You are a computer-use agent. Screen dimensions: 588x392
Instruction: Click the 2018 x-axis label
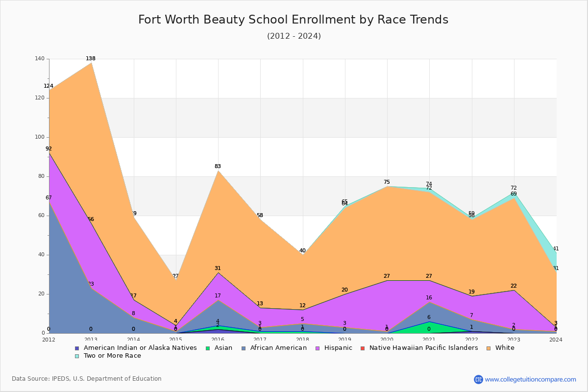[x=303, y=340]
